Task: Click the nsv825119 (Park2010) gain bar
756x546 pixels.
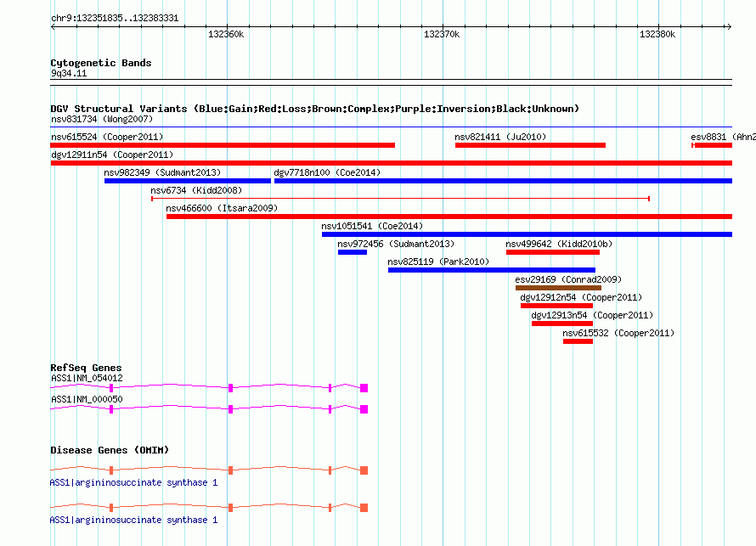Action: pyautogui.click(x=492, y=270)
